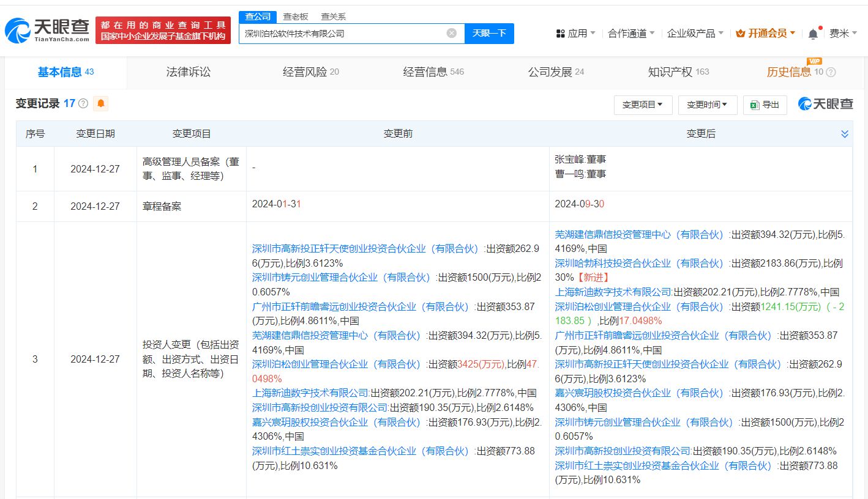Viewport: 868px width, 499px height.
Task: Open 深圳市红土崇实创业投资基金合伙企业 in 变更前 column
Action: click(x=361, y=451)
